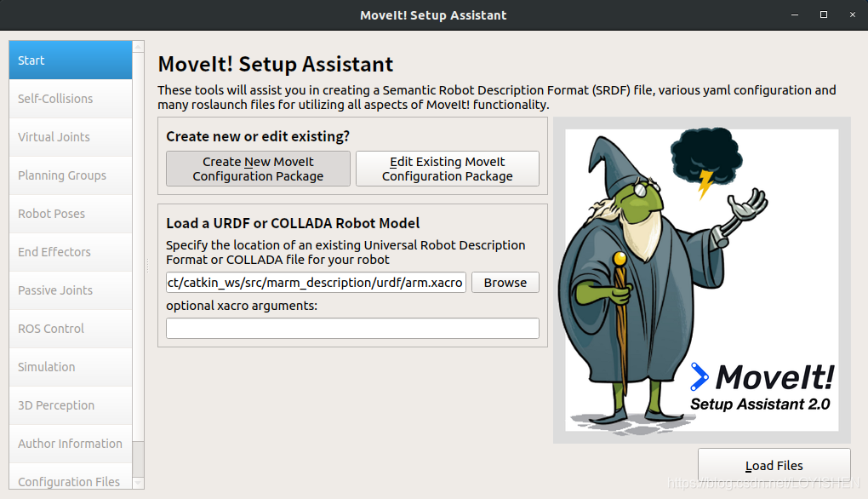Image resolution: width=868 pixels, height=499 pixels.
Task: Go to Author Information step
Action: pyautogui.click(x=71, y=444)
